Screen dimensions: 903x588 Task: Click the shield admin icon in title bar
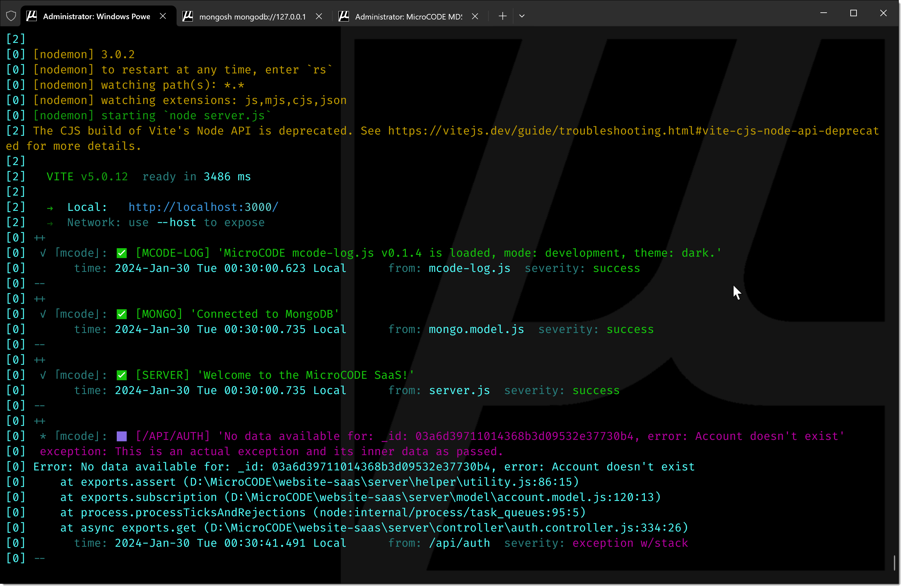point(11,16)
